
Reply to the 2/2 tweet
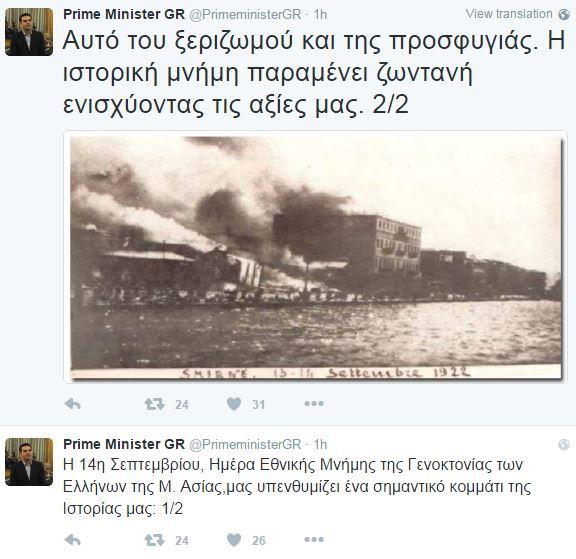coord(72,404)
